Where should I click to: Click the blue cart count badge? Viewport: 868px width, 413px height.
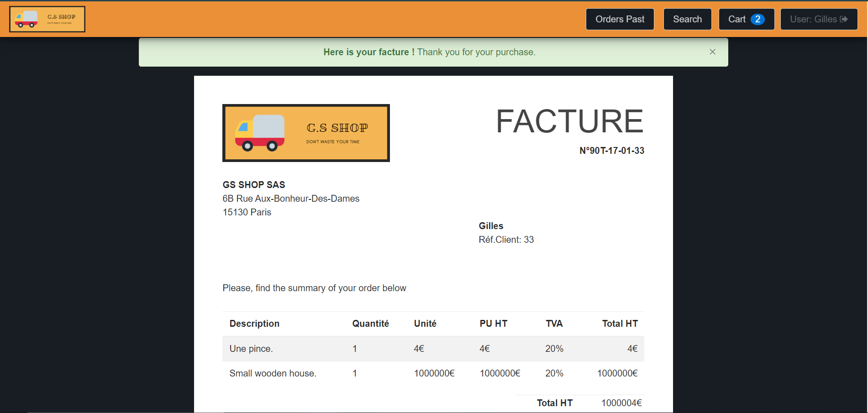758,19
